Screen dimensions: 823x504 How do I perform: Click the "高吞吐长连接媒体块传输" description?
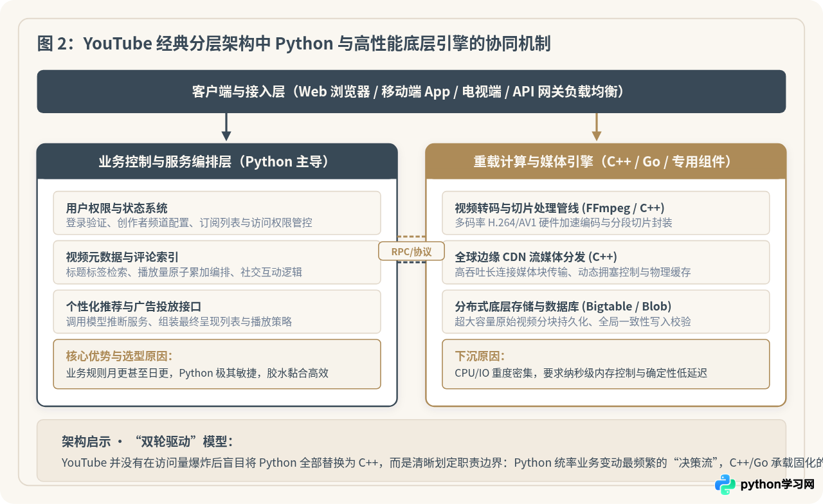[x=573, y=273]
